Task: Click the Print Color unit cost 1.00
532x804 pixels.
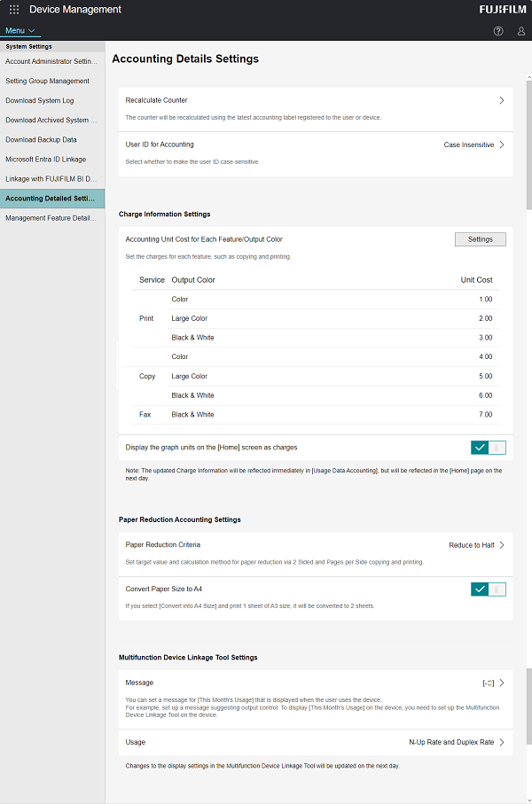Action: pyautogui.click(x=485, y=300)
